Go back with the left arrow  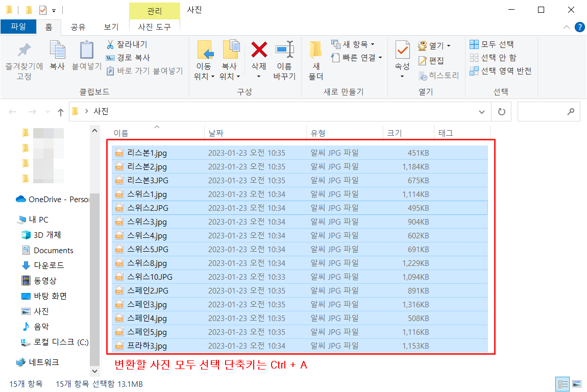click(13, 112)
